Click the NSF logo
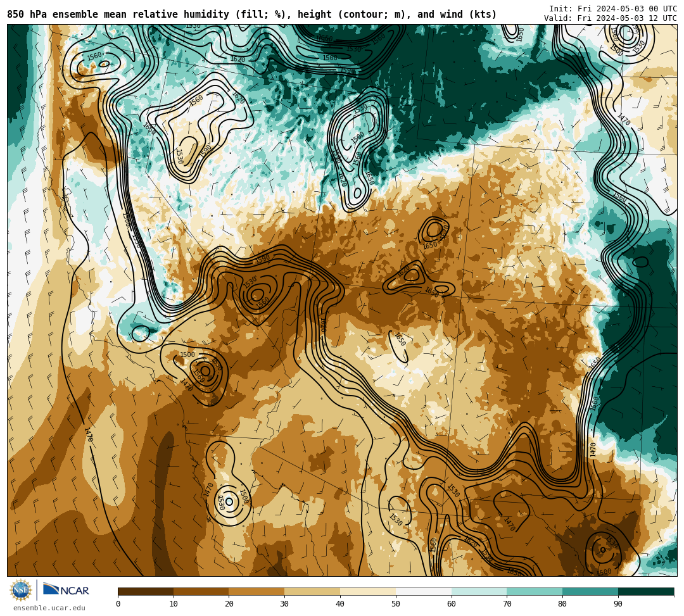The height and width of the screenshot is (616, 684). tap(21, 590)
